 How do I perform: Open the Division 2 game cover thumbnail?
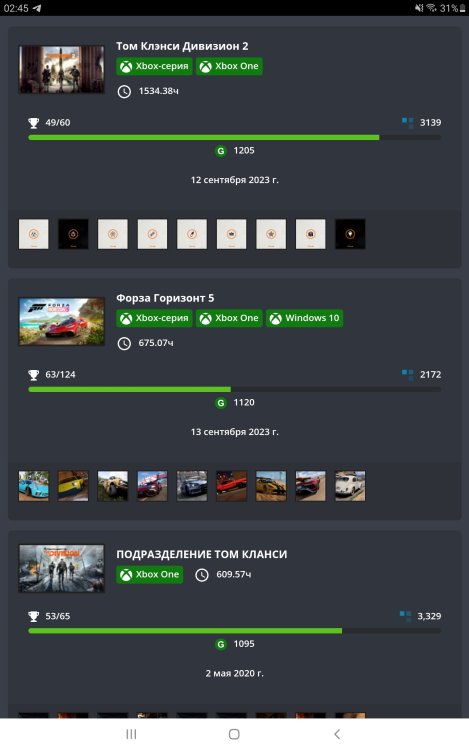62,69
